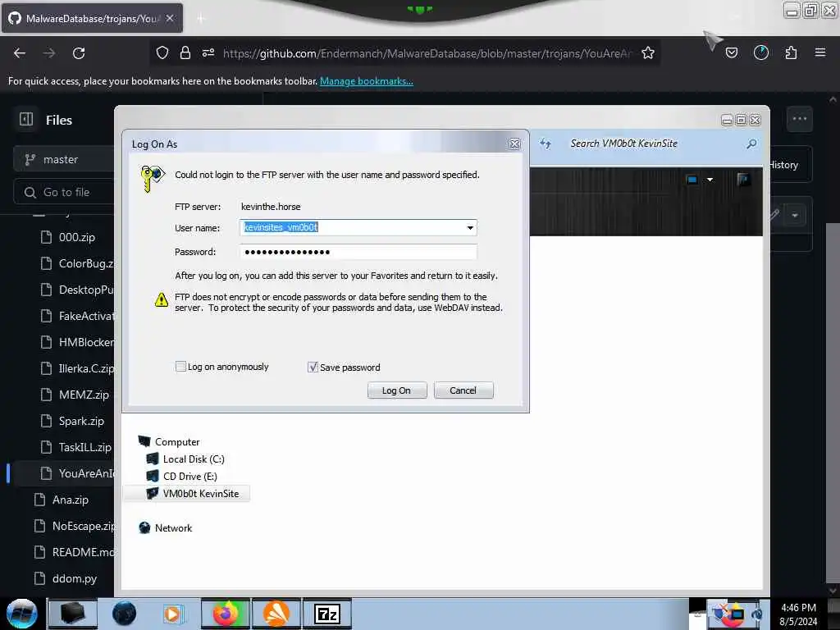The height and width of the screenshot is (630, 840).
Task: Select Local Disk (C:) in tree
Action: pyautogui.click(x=194, y=459)
